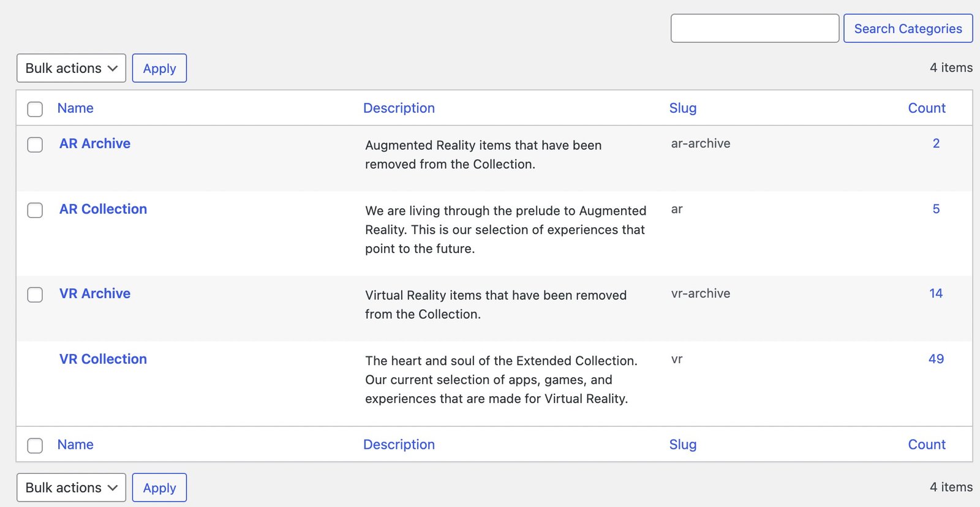Viewport: 980px width, 507px height.
Task: Click the VR Collection description text
Action: point(501,380)
